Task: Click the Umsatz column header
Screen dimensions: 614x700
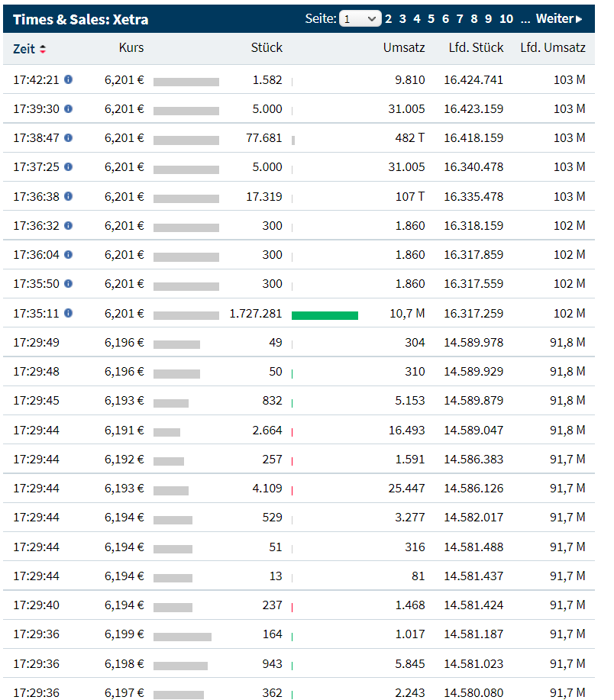Action: (x=404, y=49)
